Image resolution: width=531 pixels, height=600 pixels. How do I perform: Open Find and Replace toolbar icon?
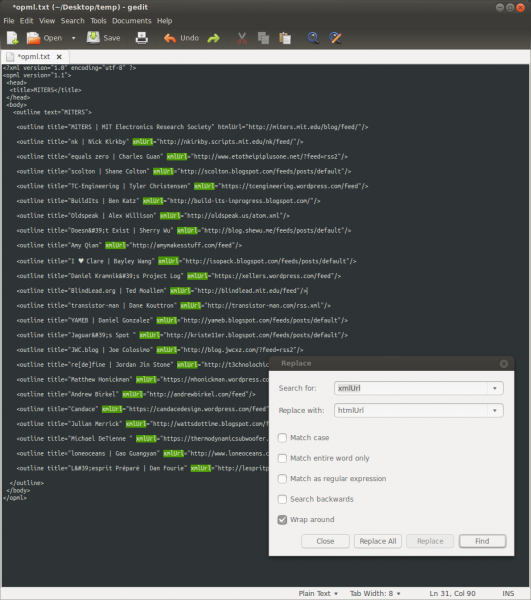335,38
